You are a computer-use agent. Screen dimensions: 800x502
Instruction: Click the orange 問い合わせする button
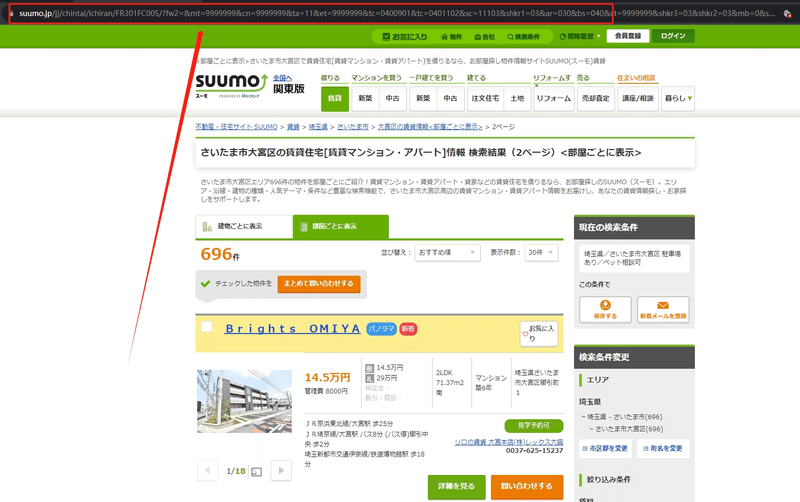click(x=527, y=487)
